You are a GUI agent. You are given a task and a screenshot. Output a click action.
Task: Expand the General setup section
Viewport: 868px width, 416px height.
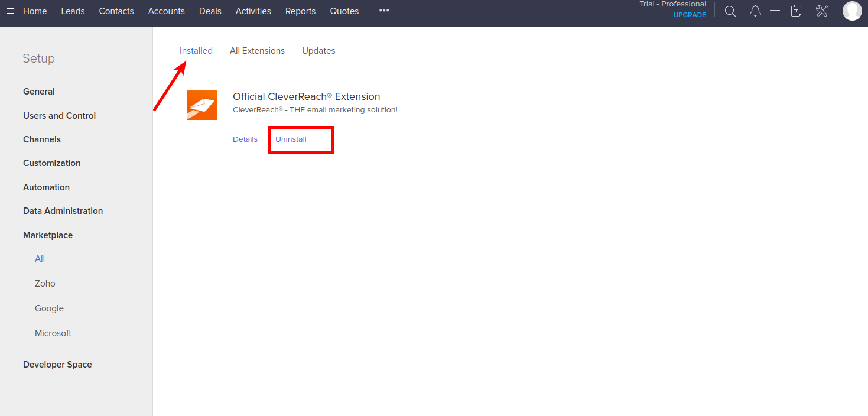click(x=39, y=92)
